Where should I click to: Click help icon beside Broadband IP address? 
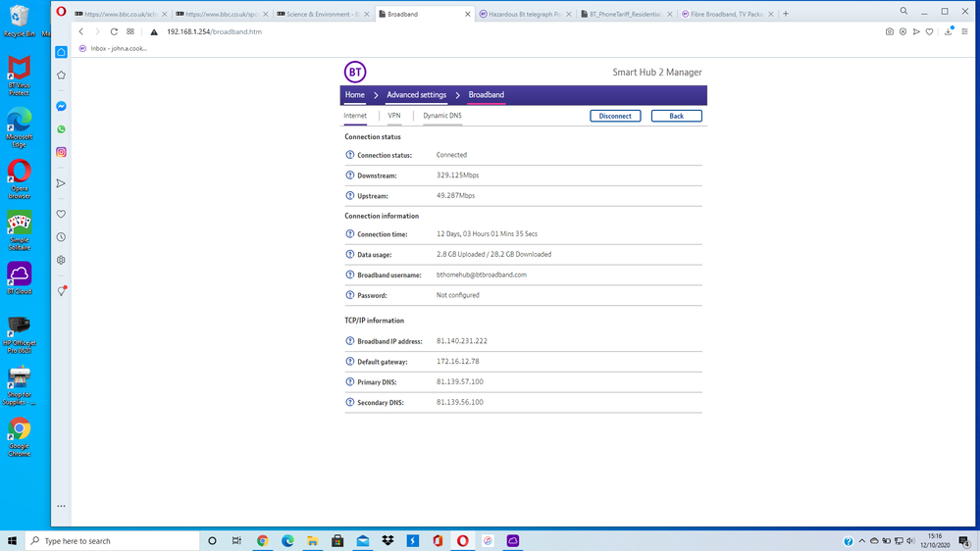pyautogui.click(x=350, y=341)
